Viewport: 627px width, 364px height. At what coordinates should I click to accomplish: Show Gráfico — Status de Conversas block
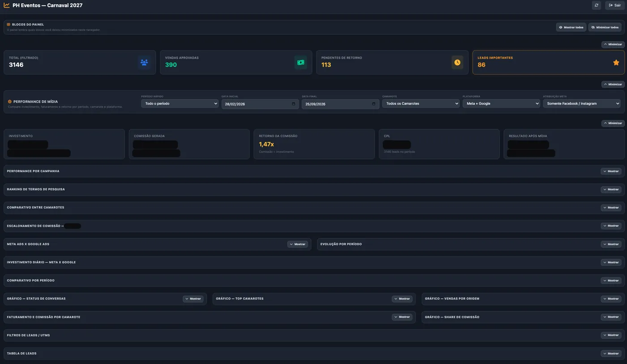click(193, 299)
